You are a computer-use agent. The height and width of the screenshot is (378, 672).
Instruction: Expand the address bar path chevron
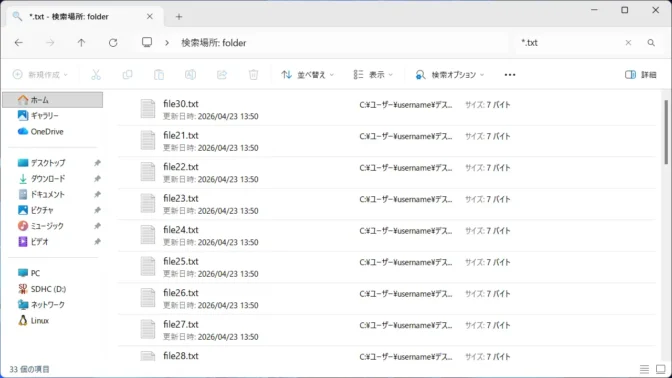pos(167,43)
